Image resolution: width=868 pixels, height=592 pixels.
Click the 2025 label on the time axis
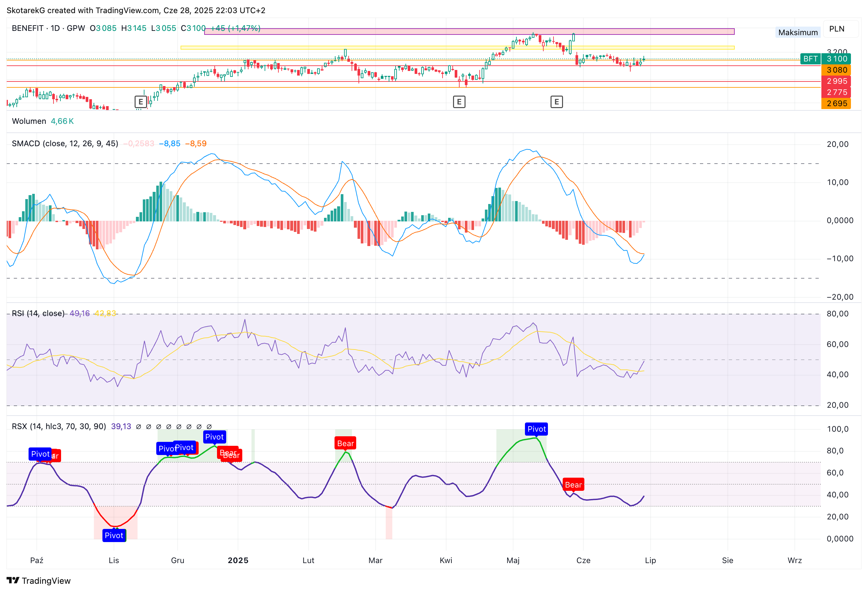pyautogui.click(x=238, y=560)
